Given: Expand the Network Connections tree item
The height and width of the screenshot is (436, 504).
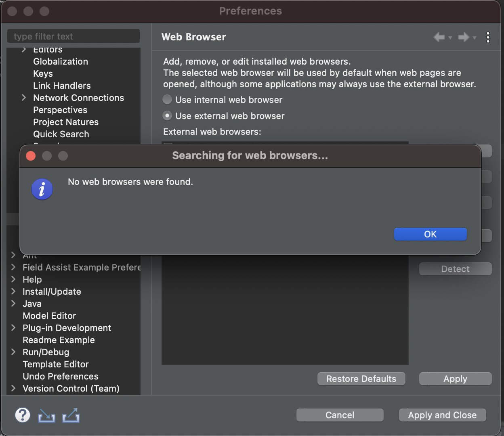Looking at the screenshot, I should [23, 98].
